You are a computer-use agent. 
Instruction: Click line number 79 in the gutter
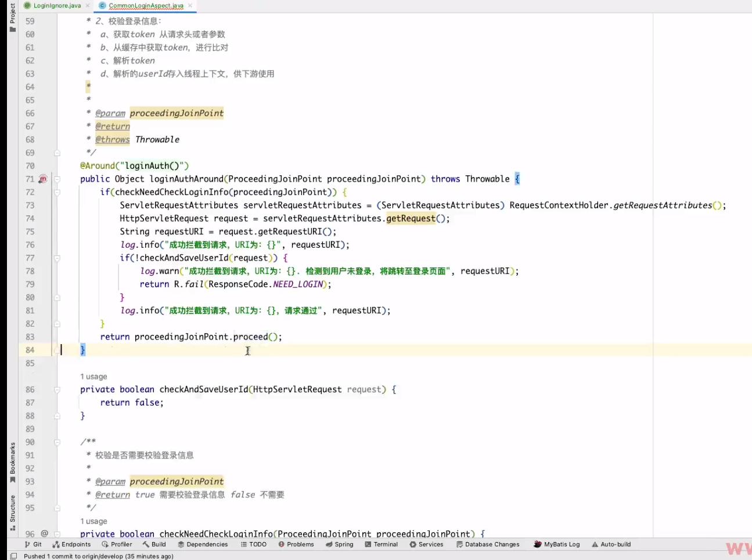[30, 284]
